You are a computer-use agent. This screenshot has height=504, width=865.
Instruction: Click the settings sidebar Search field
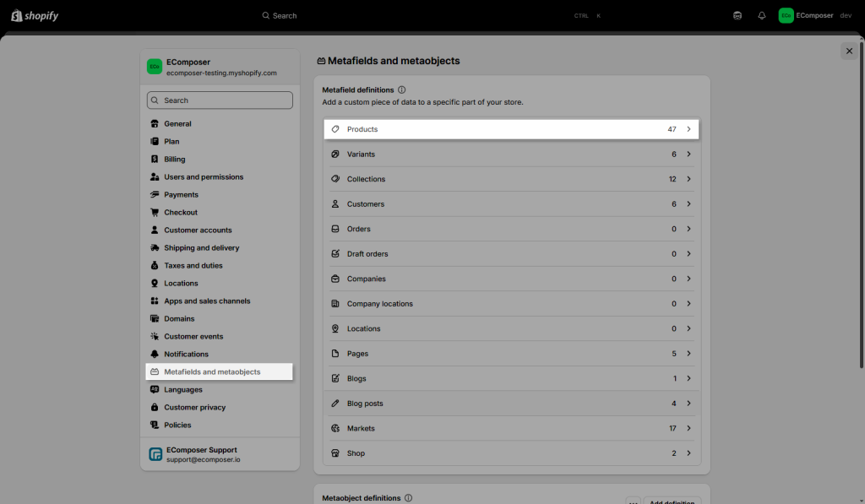click(x=220, y=100)
